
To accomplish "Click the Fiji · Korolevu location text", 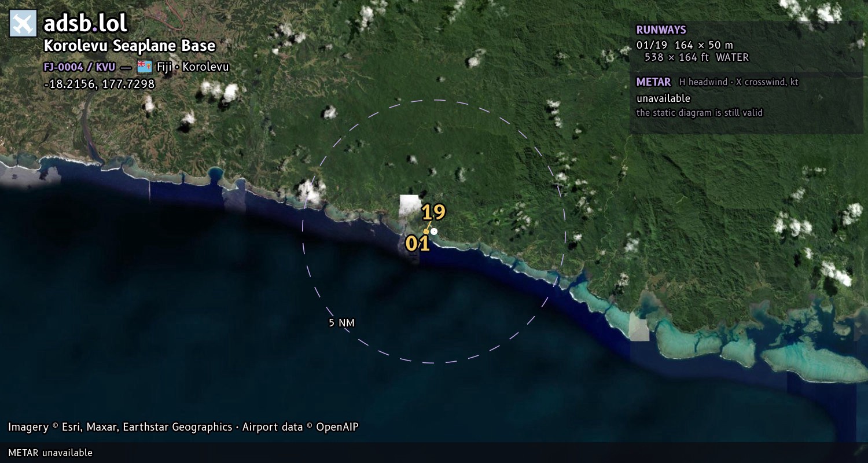I will pos(193,67).
